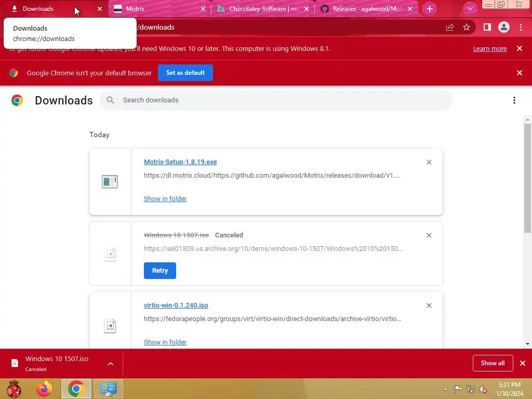Click the network tray icon
The width and height of the screenshot is (532, 399).
point(471,389)
